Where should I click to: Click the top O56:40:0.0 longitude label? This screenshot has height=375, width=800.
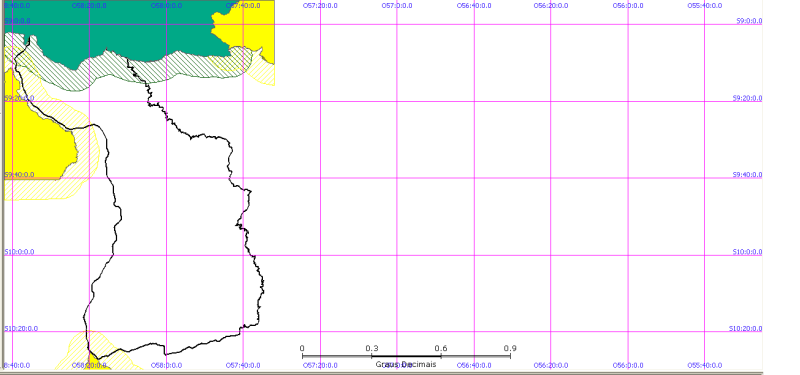pos(474,6)
